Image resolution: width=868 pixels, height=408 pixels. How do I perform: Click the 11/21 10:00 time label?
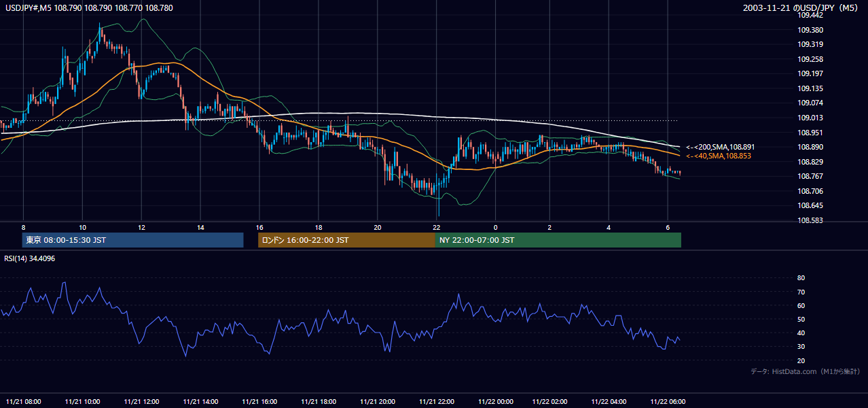[82, 401]
